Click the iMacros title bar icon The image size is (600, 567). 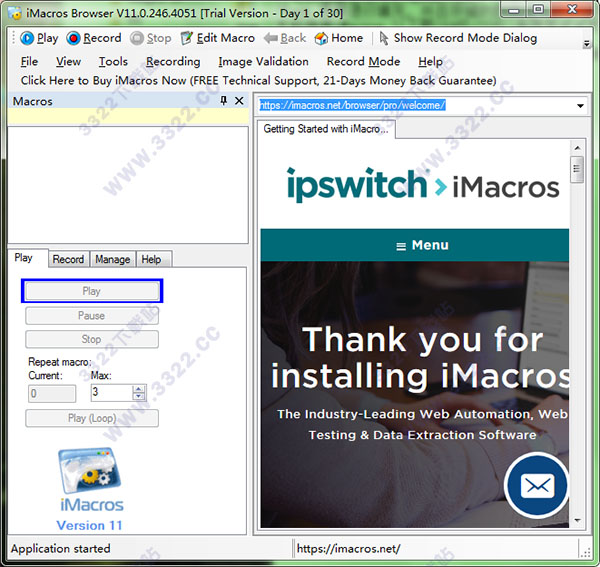click(x=15, y=13)
